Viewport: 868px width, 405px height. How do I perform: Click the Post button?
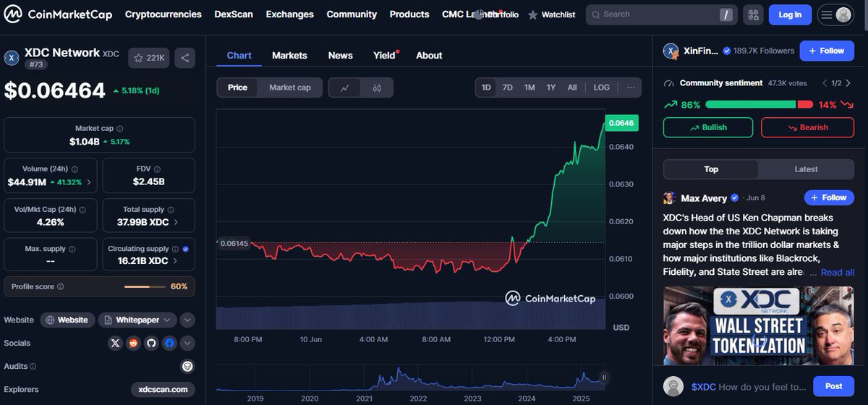tap(833, 386)
